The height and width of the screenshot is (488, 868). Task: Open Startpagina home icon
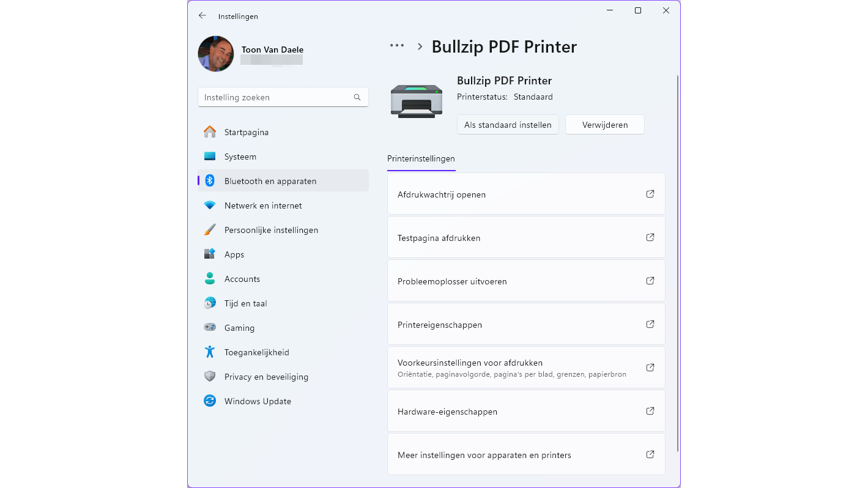(x=210, y=132)
